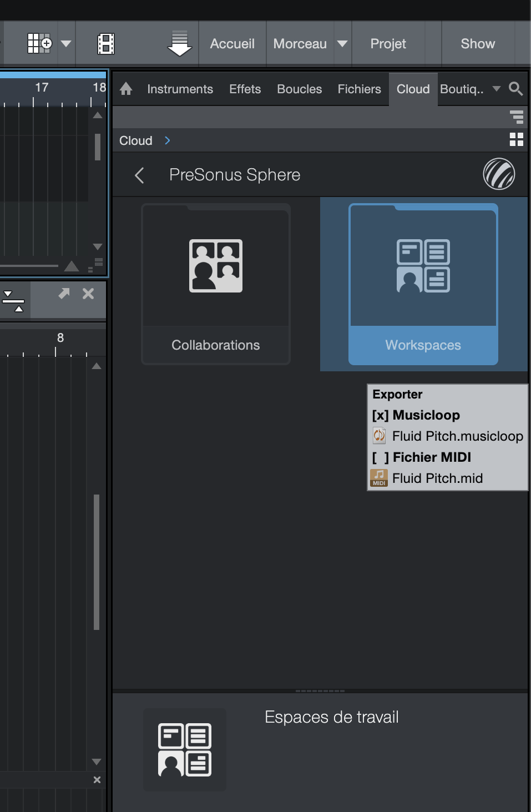Switch to grid view in the browser
This screenshot has height=812, width=531.
tap(516, 140)
